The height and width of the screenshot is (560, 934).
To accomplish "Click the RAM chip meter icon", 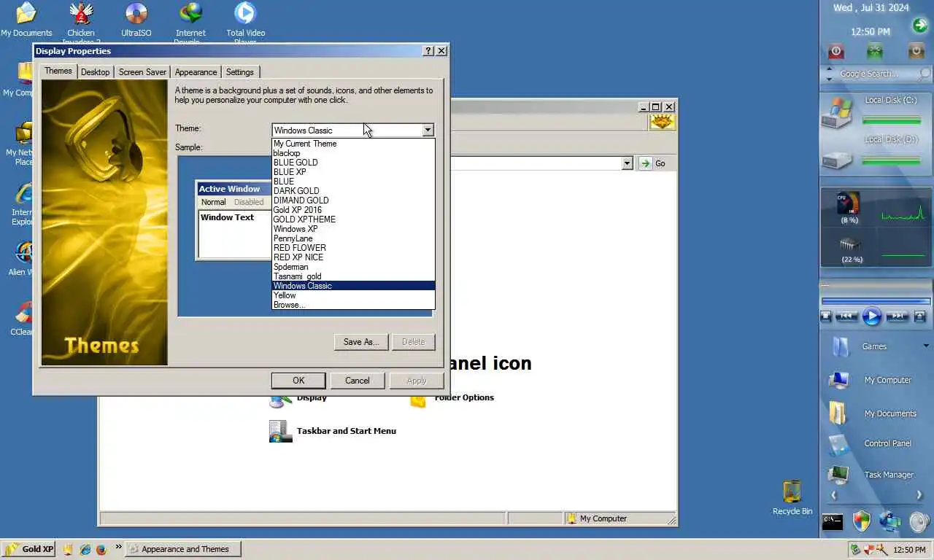I will pyautogui.click(x=850, y=245).
